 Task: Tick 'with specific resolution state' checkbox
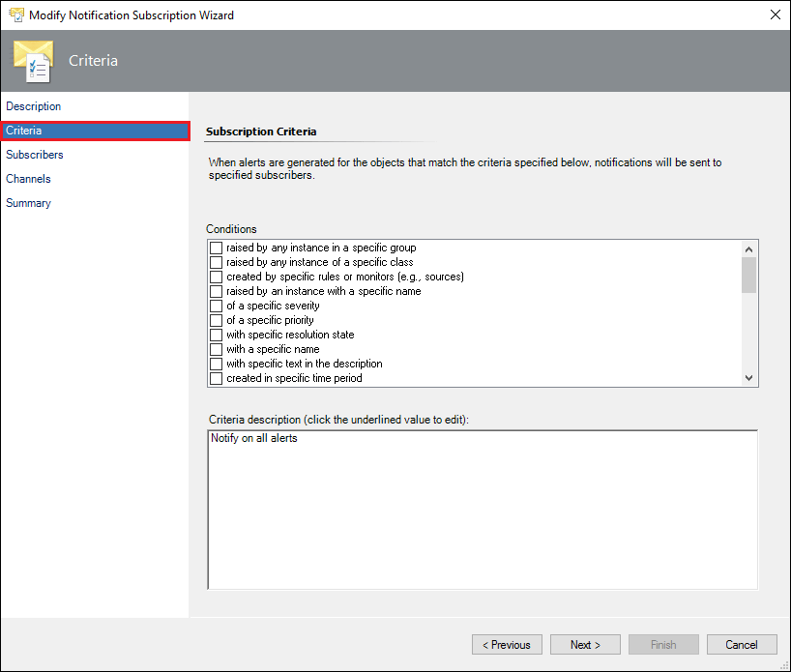216,335
